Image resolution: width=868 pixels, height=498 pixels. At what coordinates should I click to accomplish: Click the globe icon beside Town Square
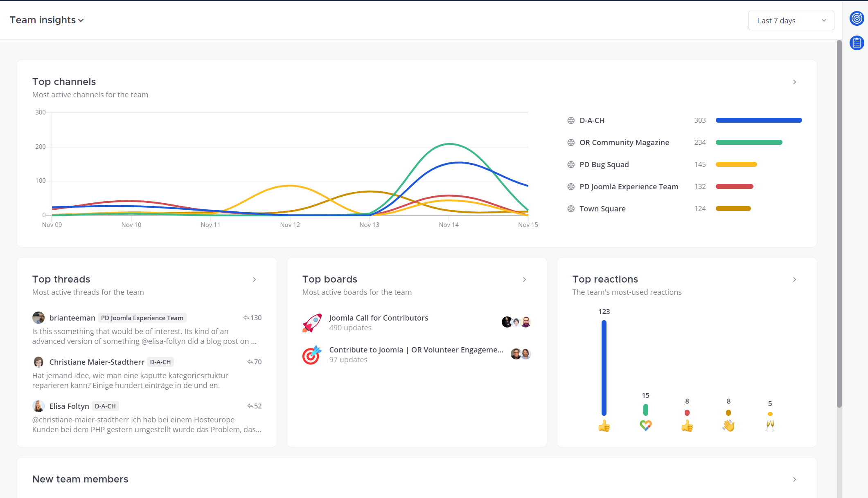coord(571,209)
